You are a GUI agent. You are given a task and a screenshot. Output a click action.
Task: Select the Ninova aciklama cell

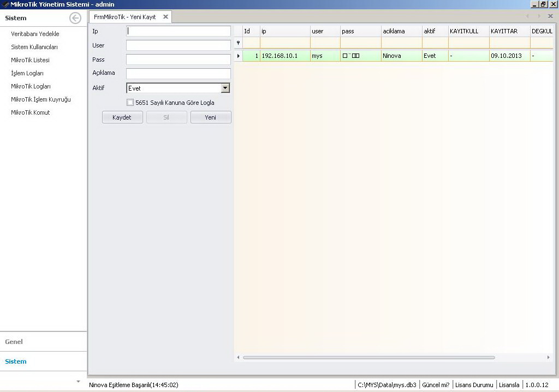[402, 56]
